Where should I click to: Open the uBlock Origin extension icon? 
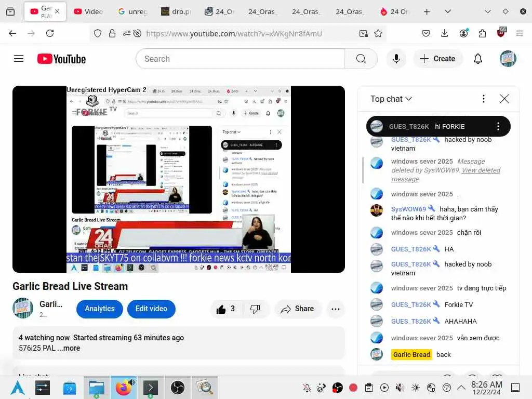click(x=501, y=33)
